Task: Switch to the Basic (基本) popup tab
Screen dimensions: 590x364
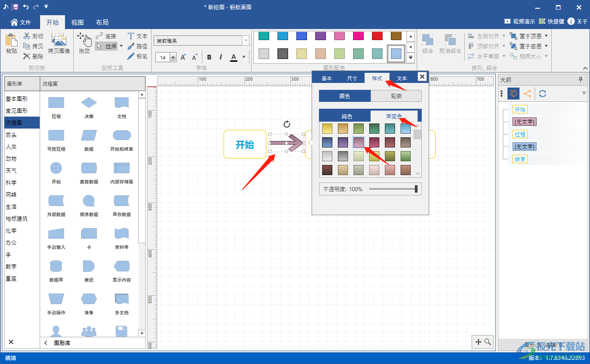Action: 327,78
